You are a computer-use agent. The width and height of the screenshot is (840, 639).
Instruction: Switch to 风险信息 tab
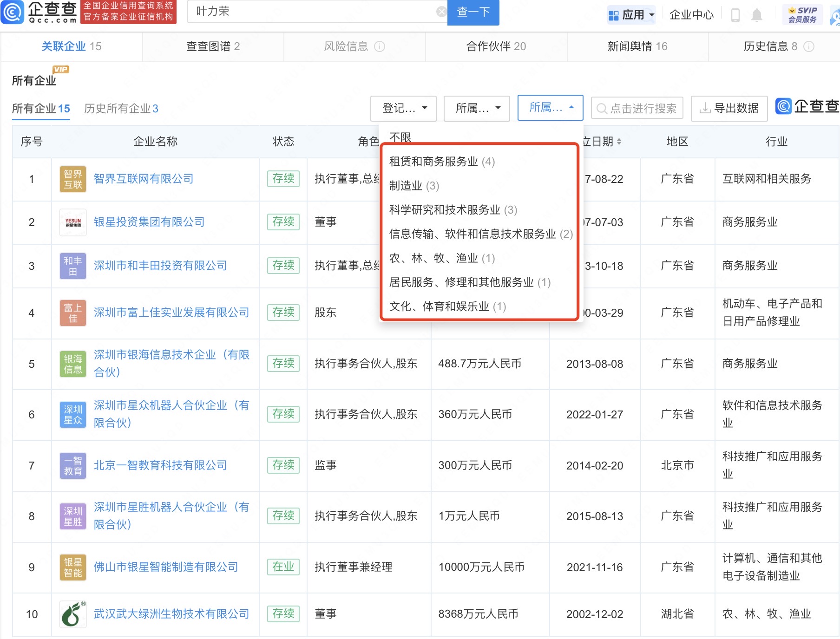pos(354,46)
